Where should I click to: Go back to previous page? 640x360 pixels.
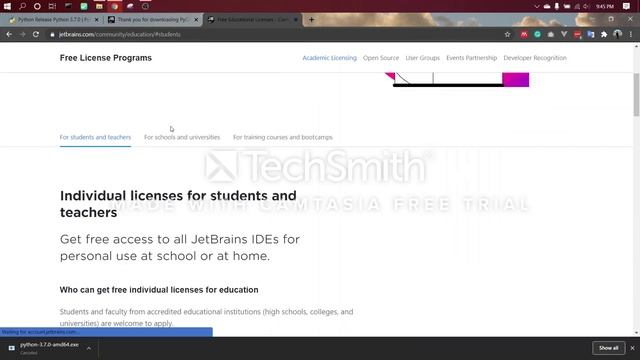(x=9, y=35)
